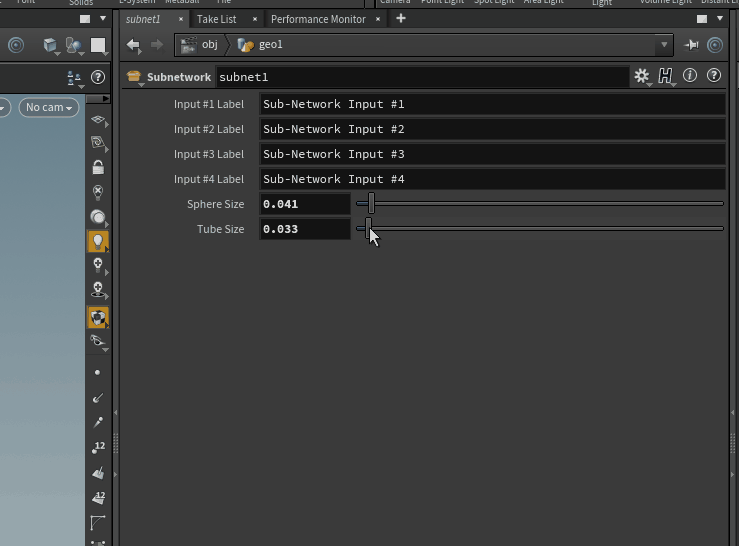Open the No cam camera dropdown
739x546 pixels.
pos(49,108)
